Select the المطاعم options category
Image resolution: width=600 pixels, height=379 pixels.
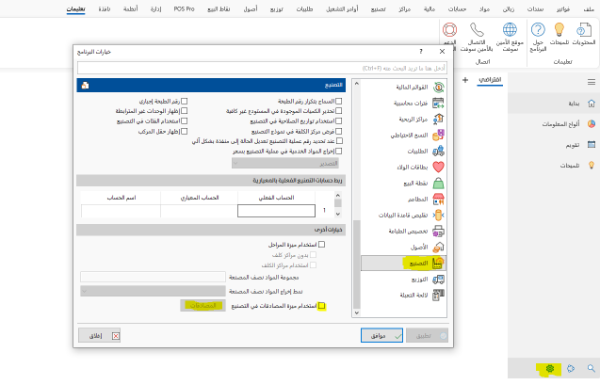pyautogui.click(x=404, y=199)
